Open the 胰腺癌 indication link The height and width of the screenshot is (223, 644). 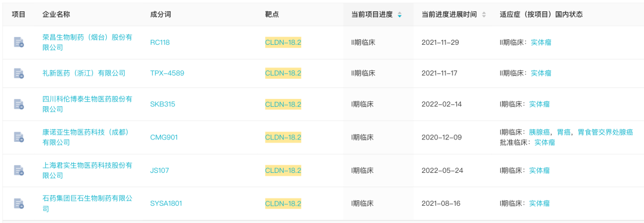[539, 132]
